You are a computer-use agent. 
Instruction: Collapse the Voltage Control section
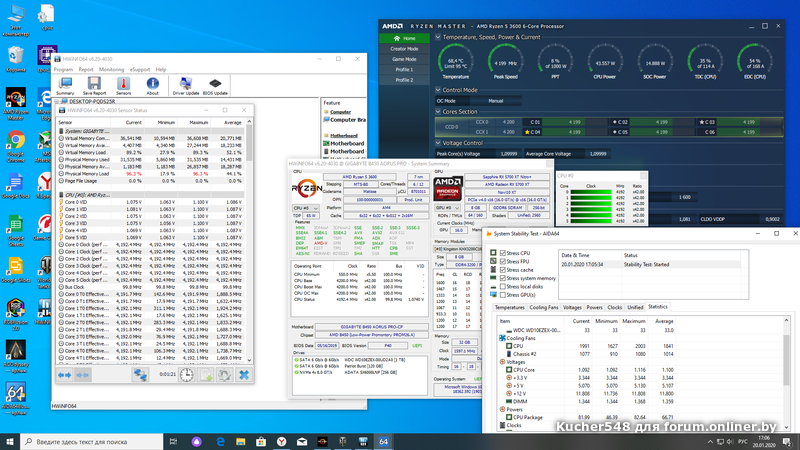[436, 143]
